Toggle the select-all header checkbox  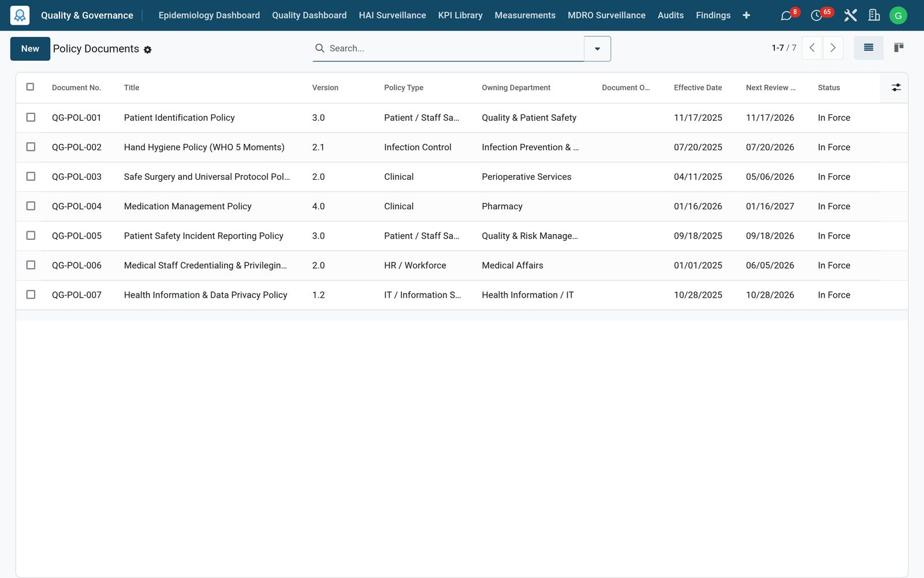31,87
